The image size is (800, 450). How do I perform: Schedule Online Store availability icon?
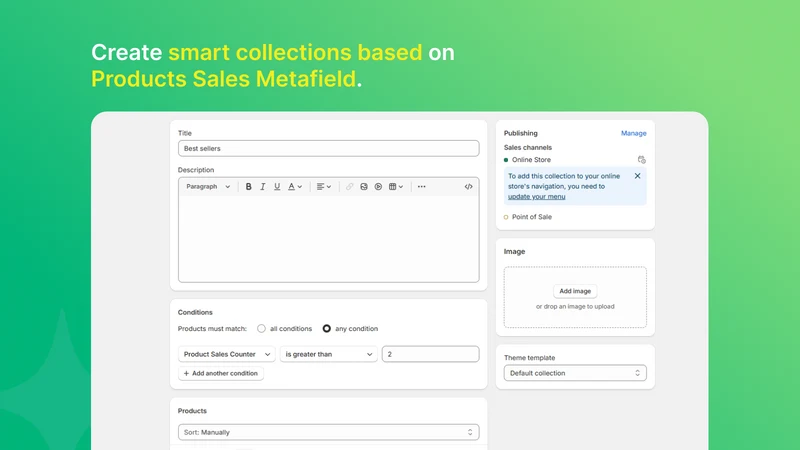(641, 160)
